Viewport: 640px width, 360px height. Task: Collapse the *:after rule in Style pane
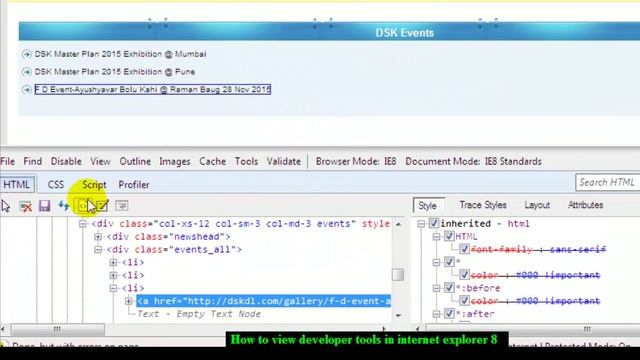[x=436, y=314]
